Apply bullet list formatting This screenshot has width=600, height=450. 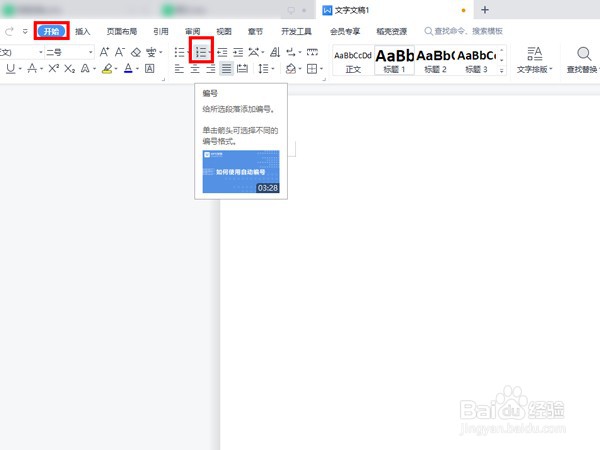(x=179, y=52)
